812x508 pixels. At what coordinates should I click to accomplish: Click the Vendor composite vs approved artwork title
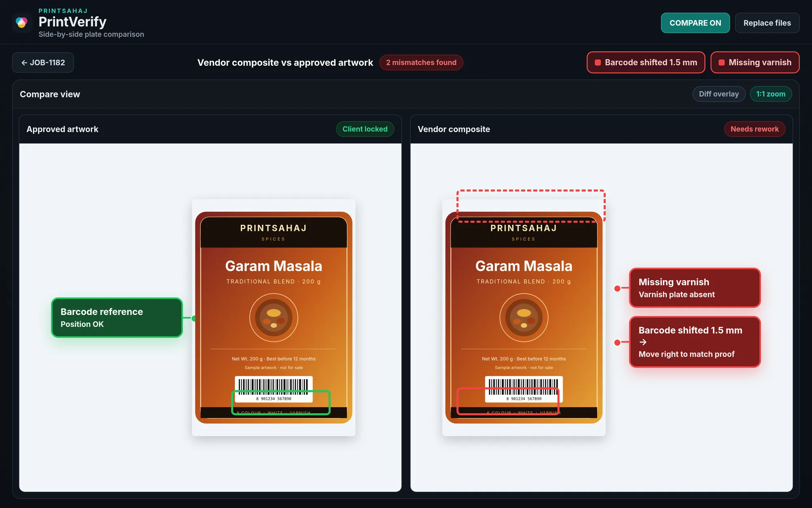pos(285,63)
